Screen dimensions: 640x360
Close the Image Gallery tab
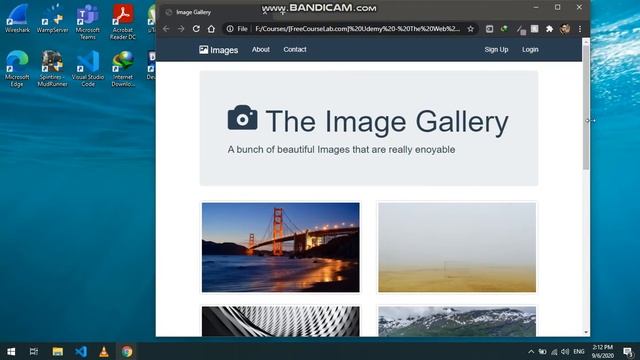pyautogui.click(x=265, y=12)
